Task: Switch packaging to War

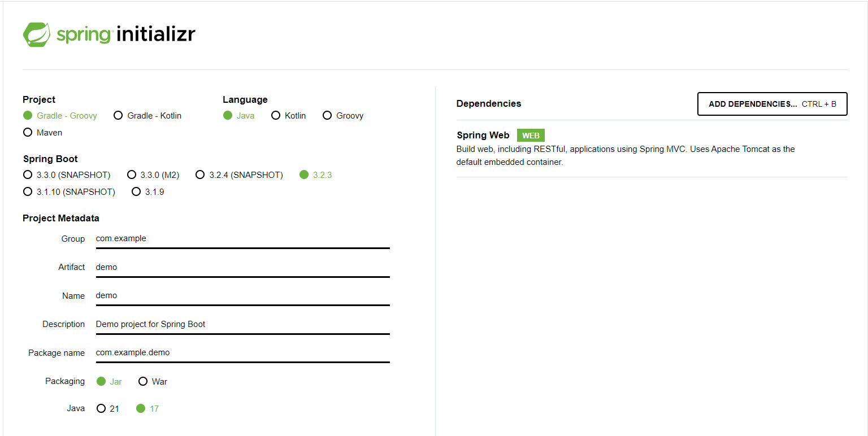Action: coord(143,381)
